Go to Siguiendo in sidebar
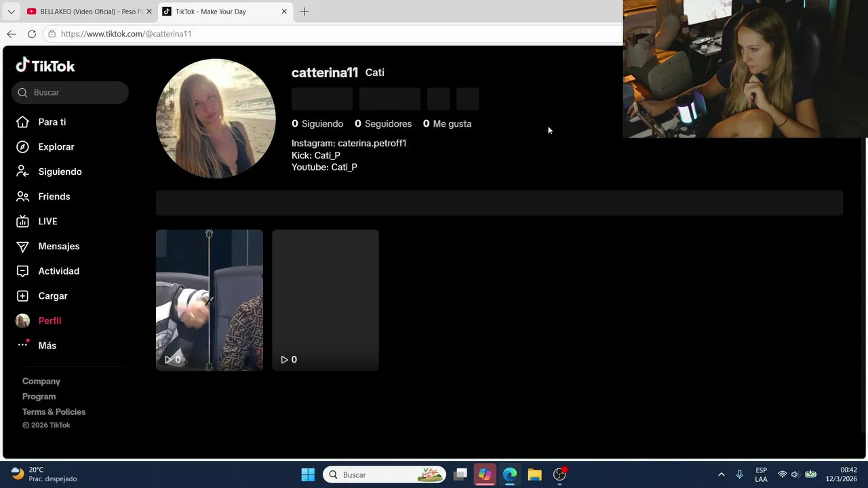 coord(49,171)
